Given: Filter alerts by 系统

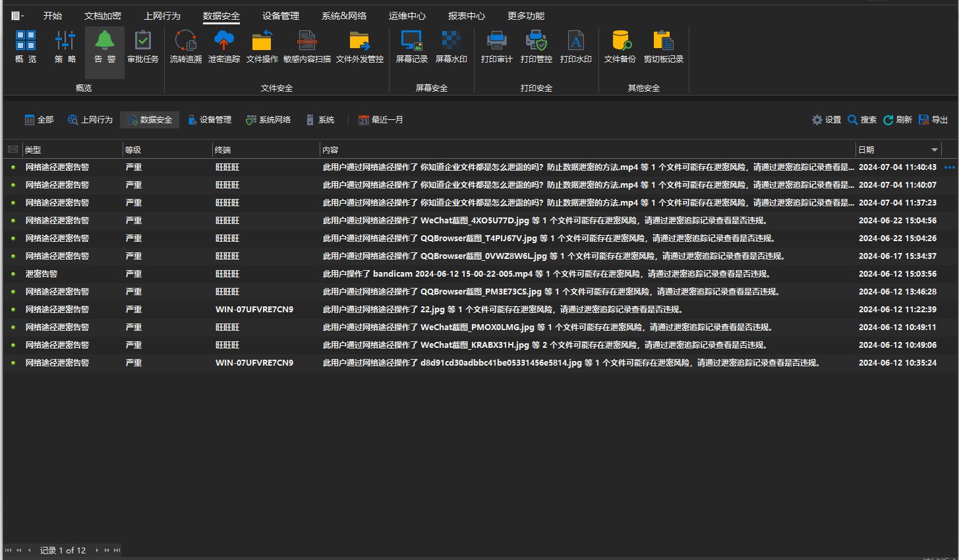Looking at the screenshot, I should pyautogui.click(x=320, y=120).
